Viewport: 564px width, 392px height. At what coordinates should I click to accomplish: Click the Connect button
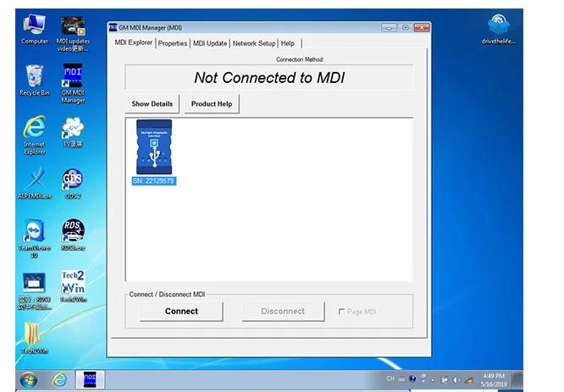point(181,311)
